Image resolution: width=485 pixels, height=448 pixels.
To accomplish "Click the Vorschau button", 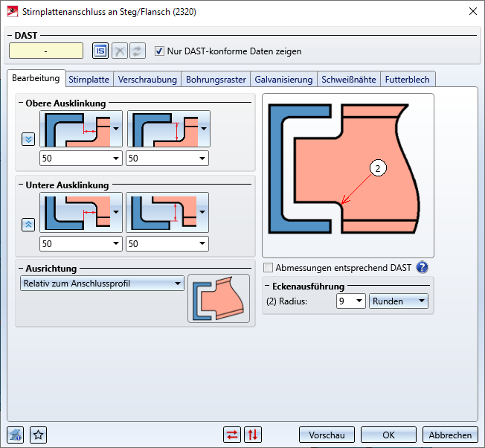I will [x=327, y=435].
